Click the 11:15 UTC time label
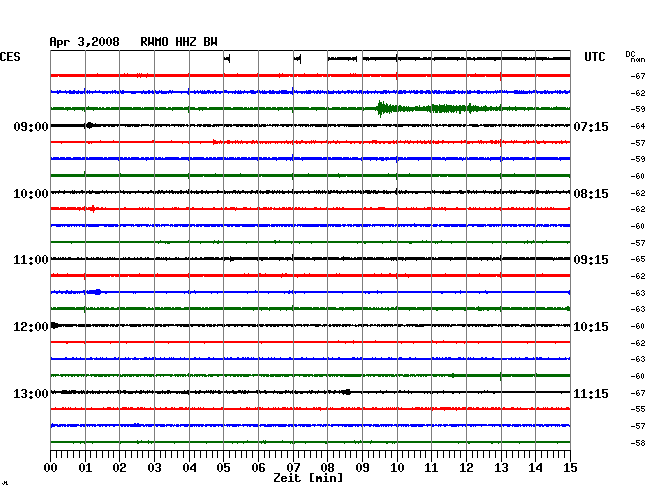The height and width of the screenshot is (494, 650). pos(591,393)
